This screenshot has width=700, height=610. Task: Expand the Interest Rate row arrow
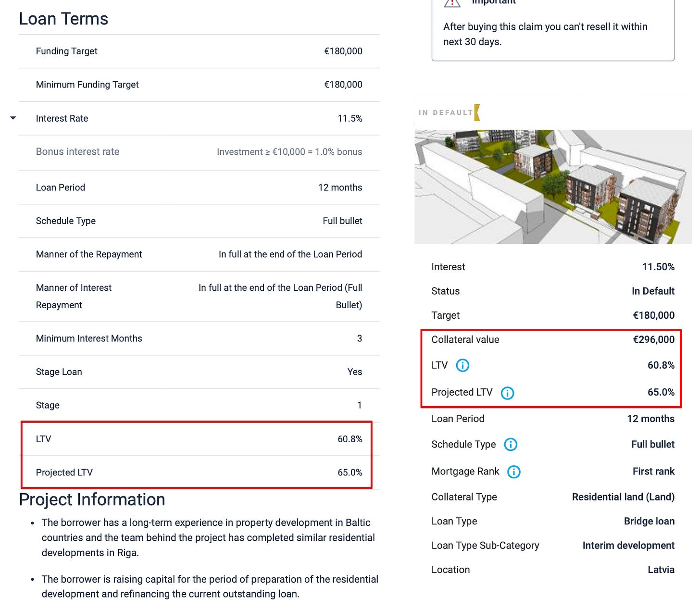pyautogui.click(x=13, y=118)
